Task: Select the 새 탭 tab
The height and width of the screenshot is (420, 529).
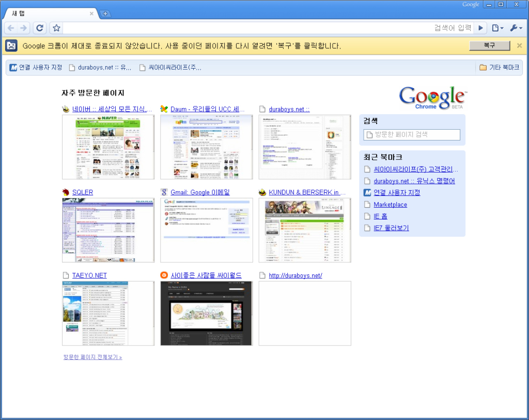Action: coord(51,13)
